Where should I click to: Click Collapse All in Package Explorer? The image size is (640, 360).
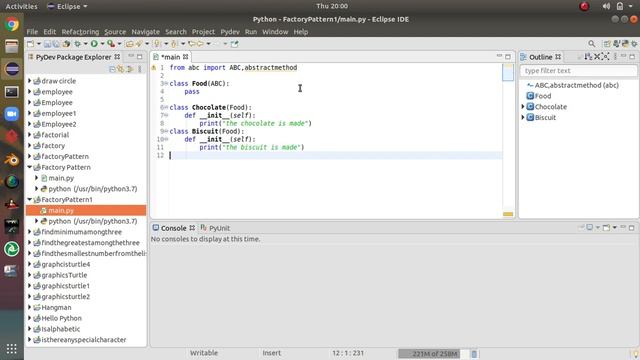pyautogui.click(x=112, y=69)
